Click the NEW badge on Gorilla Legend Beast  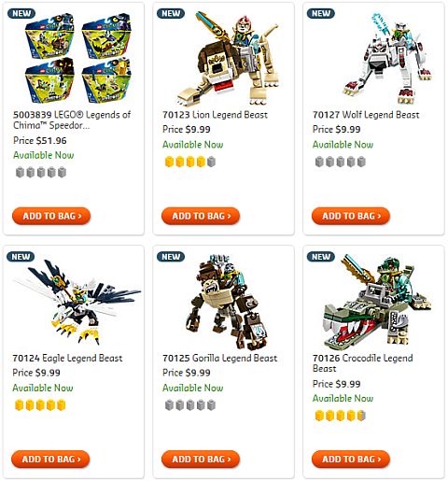(x=171, y=257)
